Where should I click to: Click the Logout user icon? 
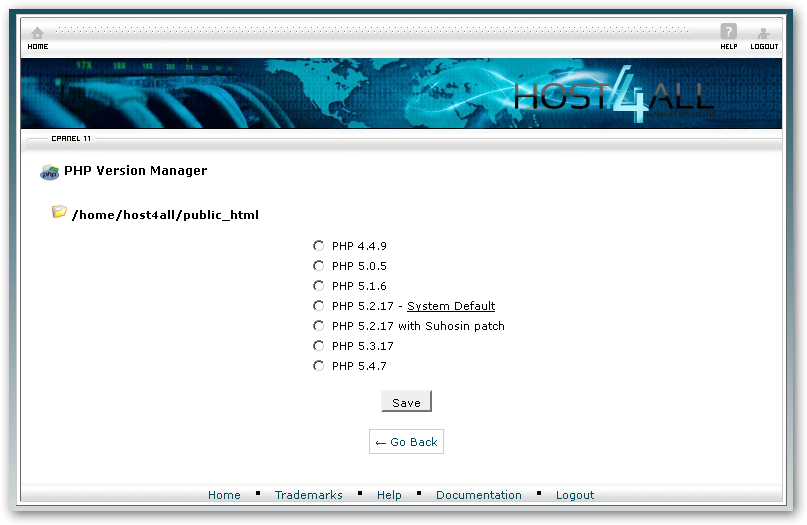(x=763, y=34)
